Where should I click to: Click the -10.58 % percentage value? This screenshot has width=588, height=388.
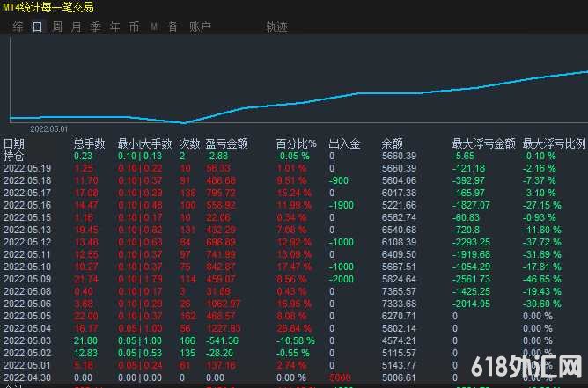(296, 340)
